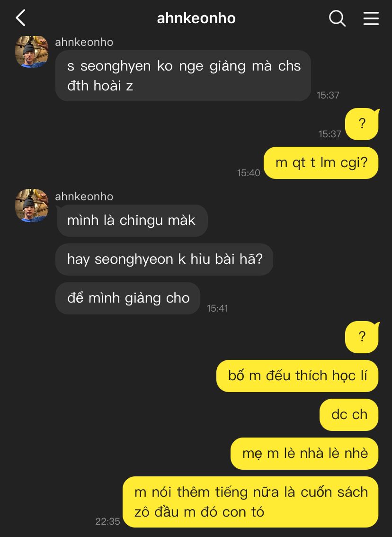The width and height of the screenshot is (392, 537).
Task: Open the hamburger menu icon
Action: [371, 18]
